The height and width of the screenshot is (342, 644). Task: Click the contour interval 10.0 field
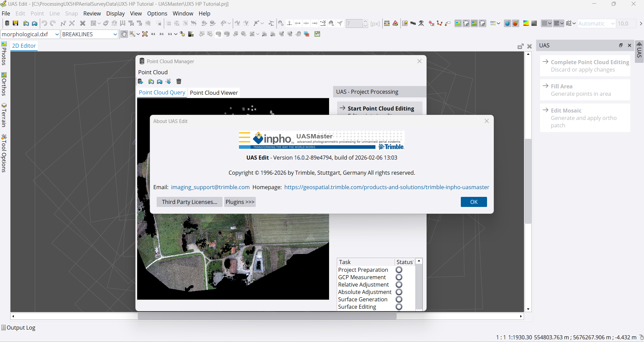click(x=626, y=24)
